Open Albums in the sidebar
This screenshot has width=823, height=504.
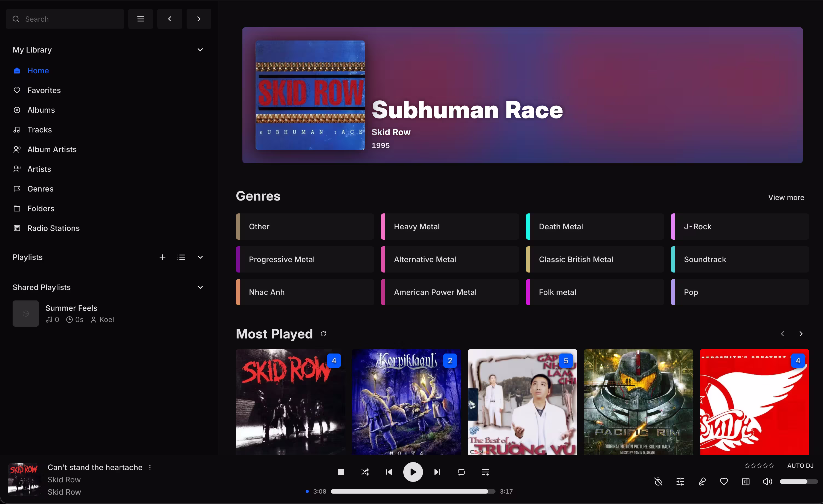[x=41, y=110]
